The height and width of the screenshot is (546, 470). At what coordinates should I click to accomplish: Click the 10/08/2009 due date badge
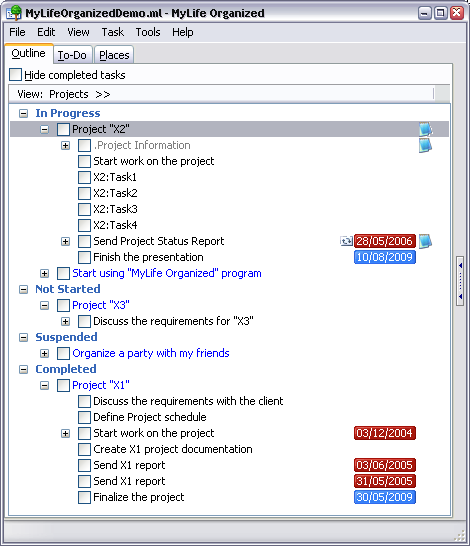click(x=385, y=257)
